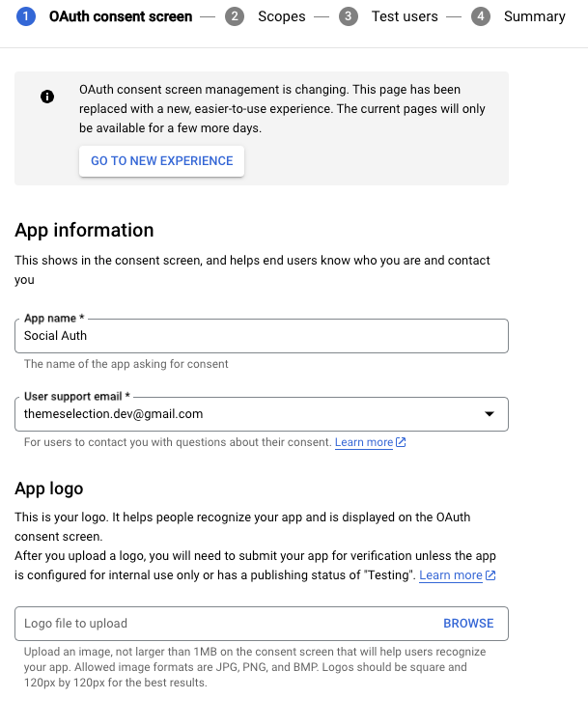Go to the Scopes step

pyautogui.click(x=282, y=16)
